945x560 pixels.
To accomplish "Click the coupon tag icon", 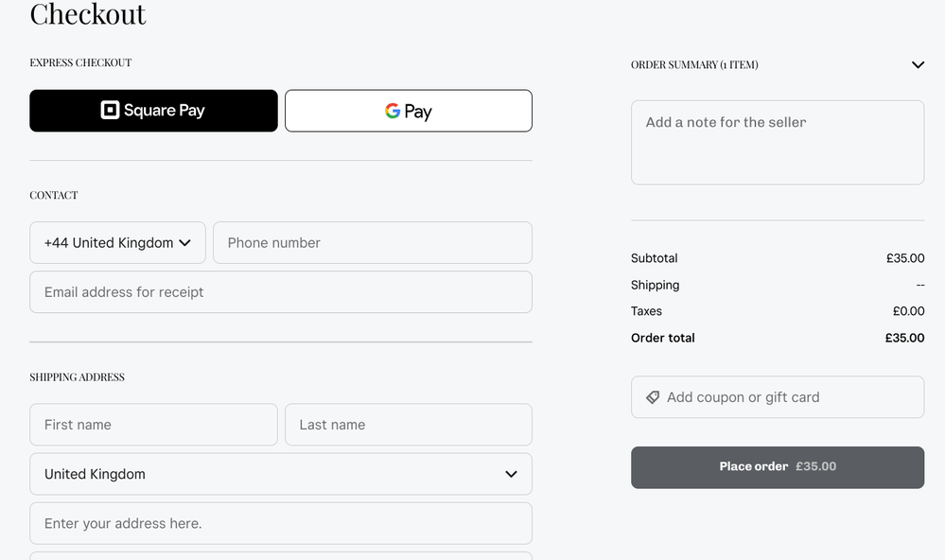I will pyautogui.click(x=653, y=396).
